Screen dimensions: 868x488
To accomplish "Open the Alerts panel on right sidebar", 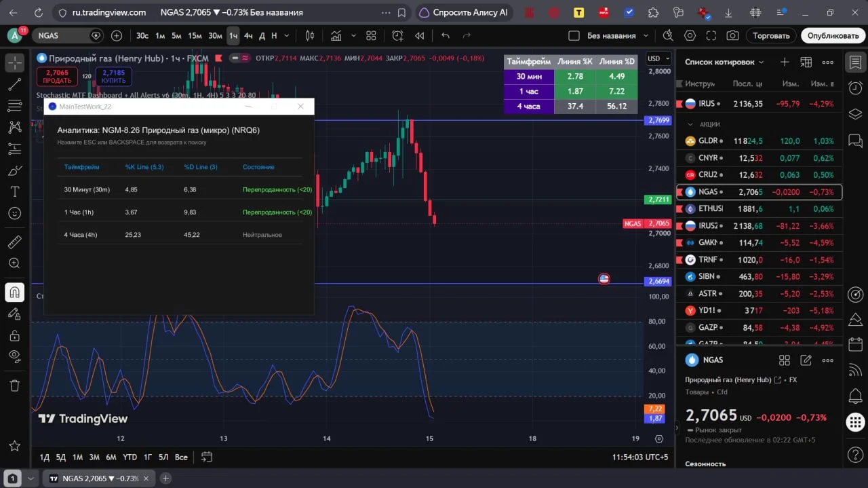I will point(855,88).
